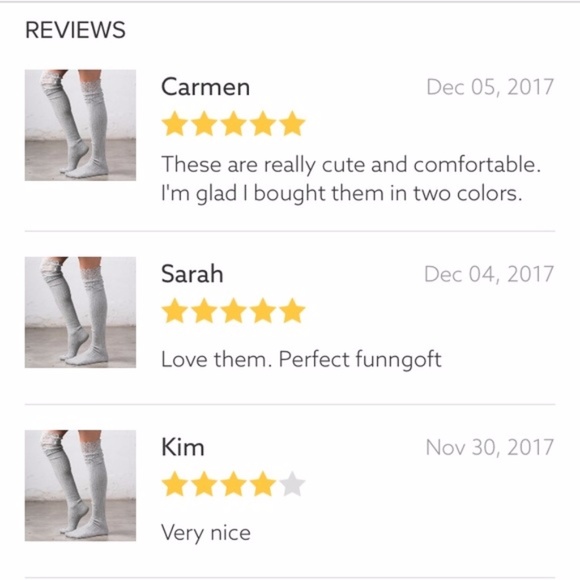This screenshot has width=580, height=580.
Task: Click the gray empty star in Kim's rating
Action: [292, 484]
